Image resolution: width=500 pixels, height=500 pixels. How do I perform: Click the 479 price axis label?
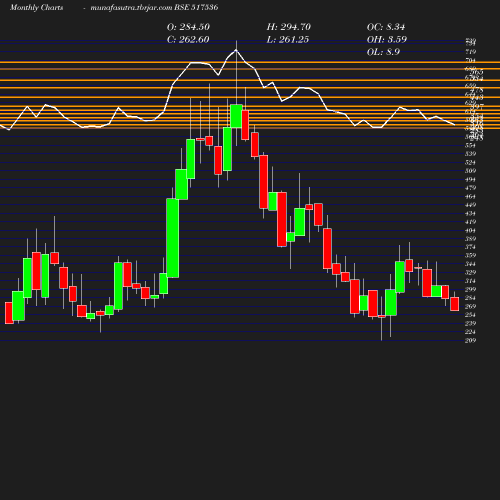[x=470, y=188]
